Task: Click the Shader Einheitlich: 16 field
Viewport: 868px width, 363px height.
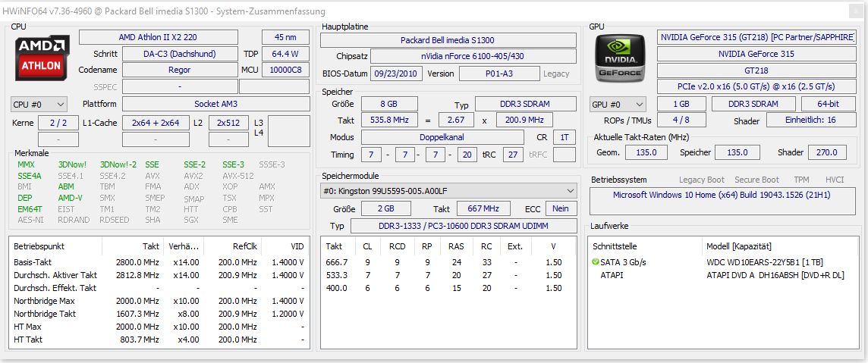Action: tap(810, 120)
